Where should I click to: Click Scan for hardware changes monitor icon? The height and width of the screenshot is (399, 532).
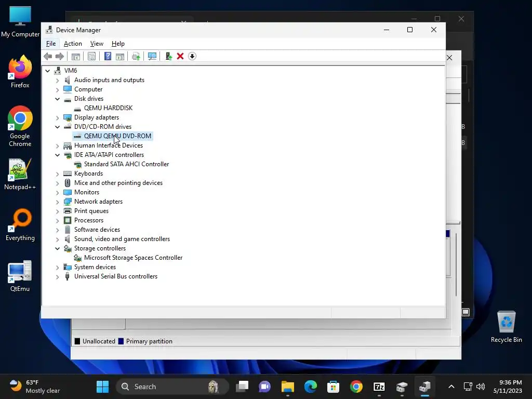pos(152,56)
